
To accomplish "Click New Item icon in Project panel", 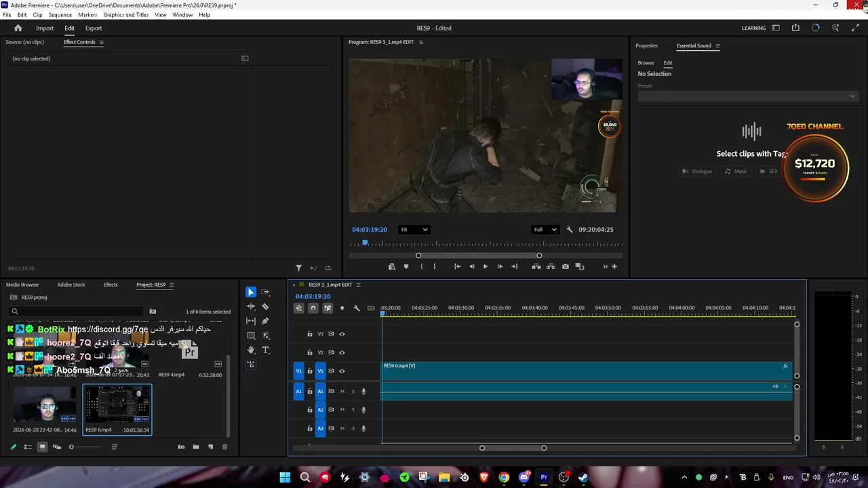I will point(210,447).
